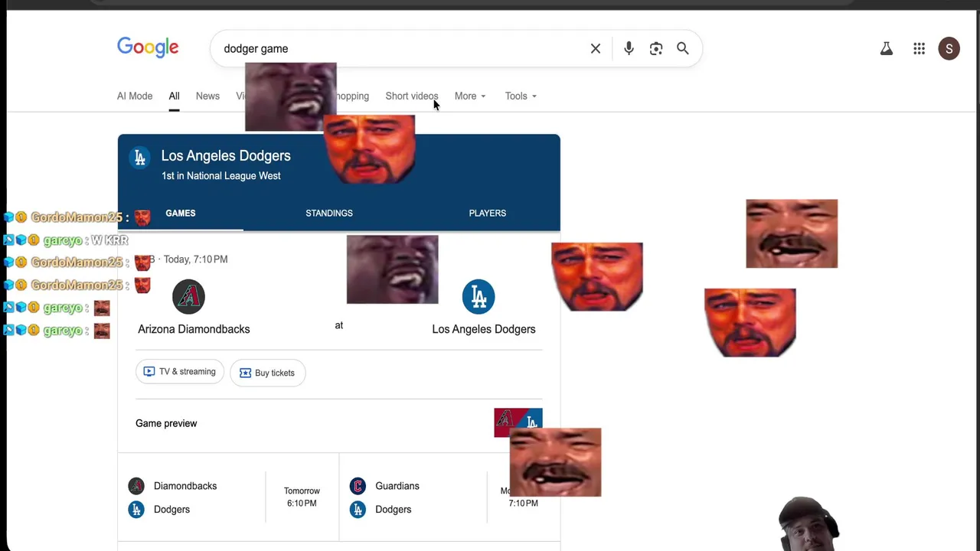Click Today, 7:10 PM game time
980x551 pixels.
pyautogui.click(x=195, y=259)
